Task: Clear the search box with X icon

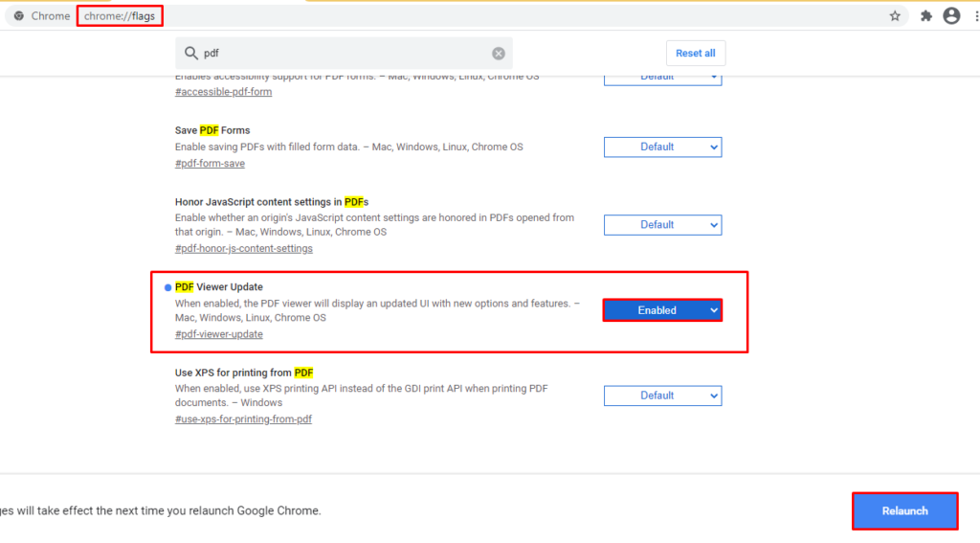Action: (x=499, y=54)
